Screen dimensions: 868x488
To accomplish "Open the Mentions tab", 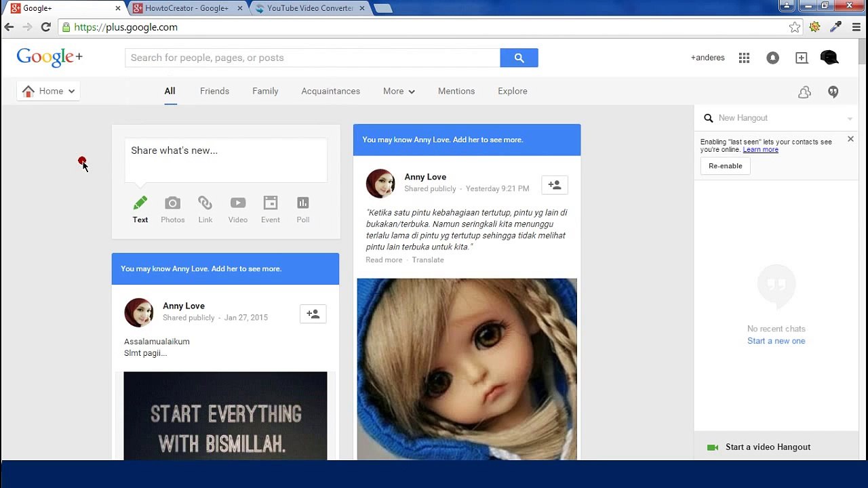I will (x=456, y=91).
